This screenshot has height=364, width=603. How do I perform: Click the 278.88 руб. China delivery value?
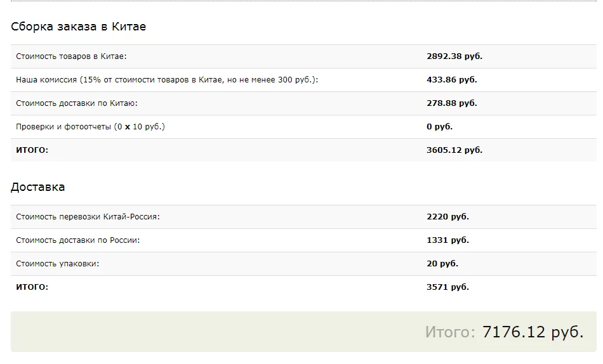(451, 103)
